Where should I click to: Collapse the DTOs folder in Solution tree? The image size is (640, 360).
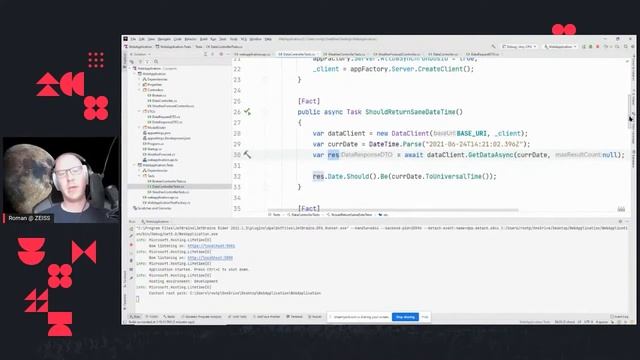(x=139, y=111)
